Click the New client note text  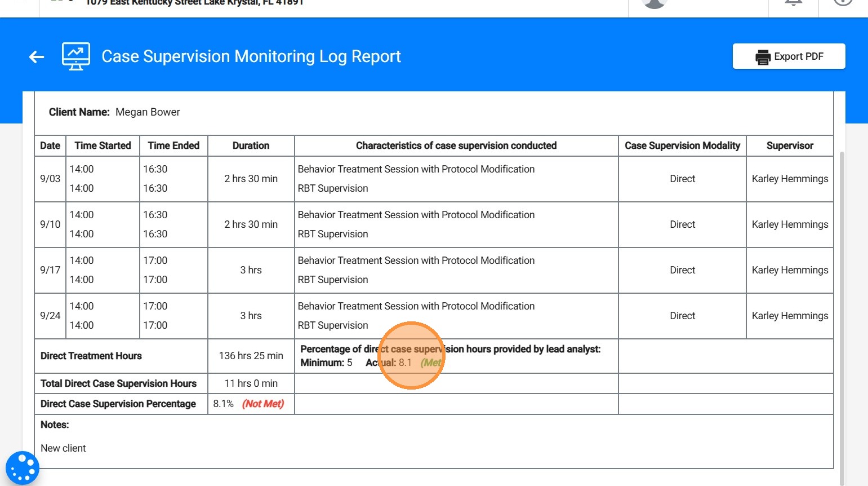coord(63,448)
